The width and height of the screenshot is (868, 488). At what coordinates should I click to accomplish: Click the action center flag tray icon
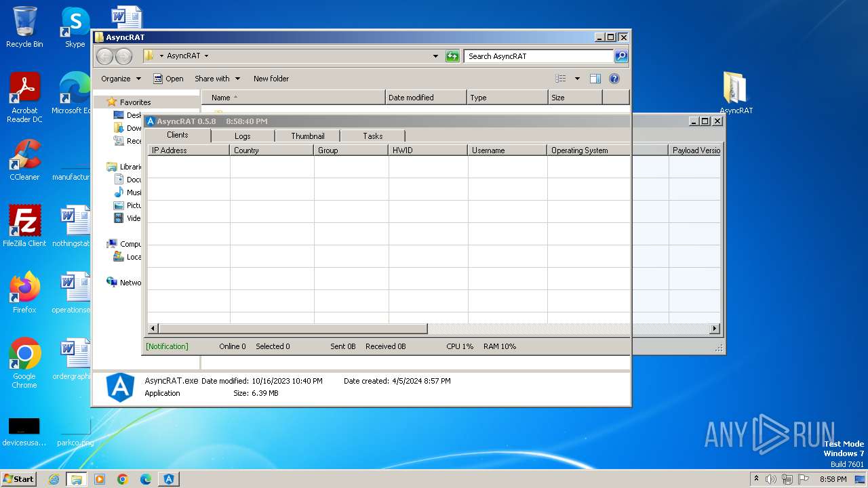(x=804, y=479)
